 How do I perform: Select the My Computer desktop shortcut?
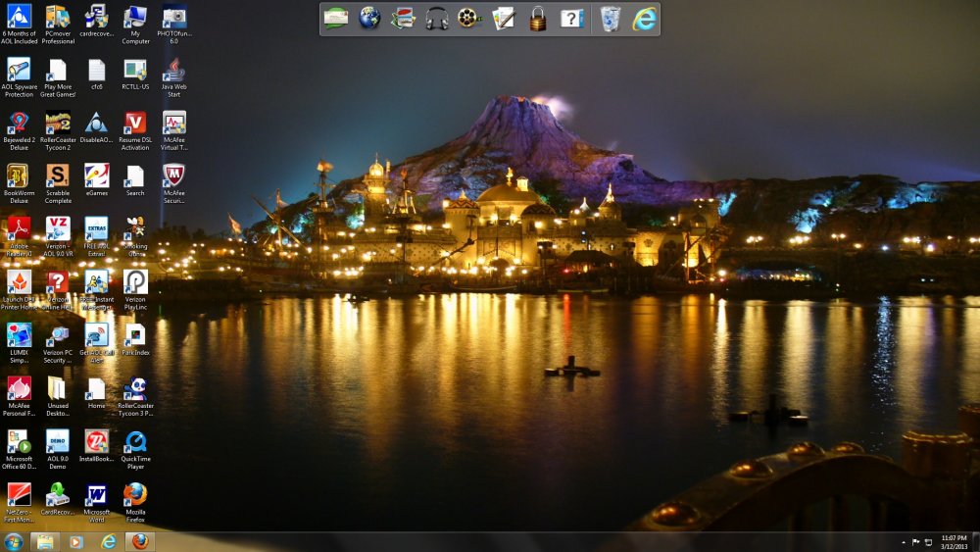click(x=135, y=25)
